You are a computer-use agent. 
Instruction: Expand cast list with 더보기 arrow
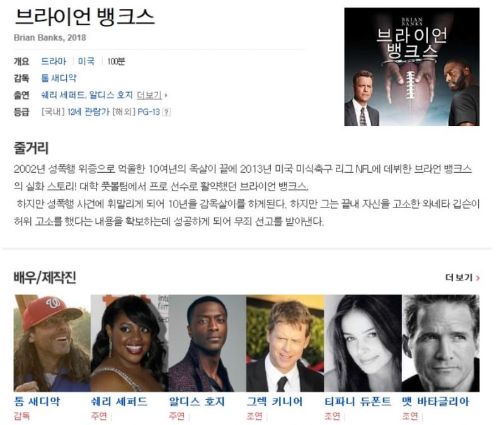tap(152, 95)
